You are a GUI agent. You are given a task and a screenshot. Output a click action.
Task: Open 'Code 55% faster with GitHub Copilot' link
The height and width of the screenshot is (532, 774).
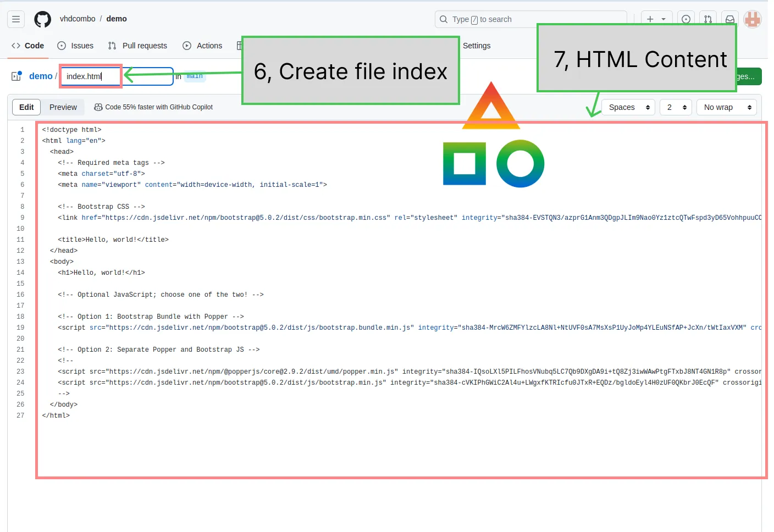pos(159,107)
